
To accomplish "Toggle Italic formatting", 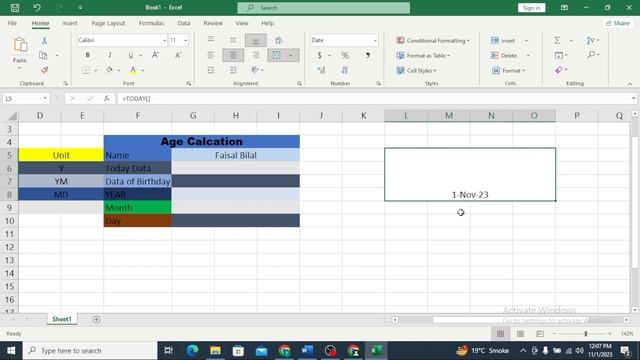I will [x=110, y=55].
